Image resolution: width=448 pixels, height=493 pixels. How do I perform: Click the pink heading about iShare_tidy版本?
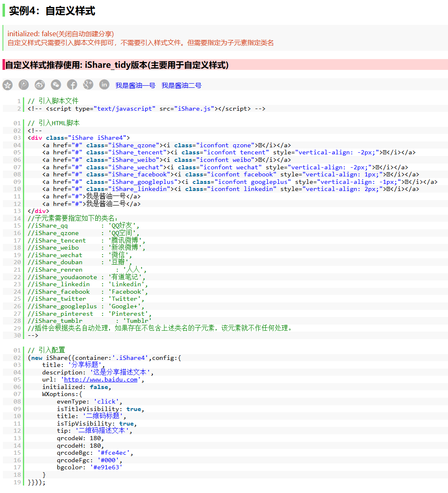(117, 65)
